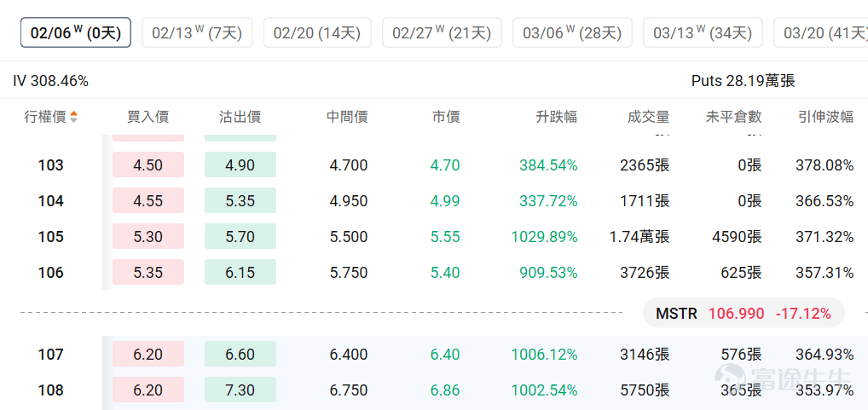The image size is (868, 410).
Task: Click the MSTR 106.990 price badge
Action: (744, 314)
